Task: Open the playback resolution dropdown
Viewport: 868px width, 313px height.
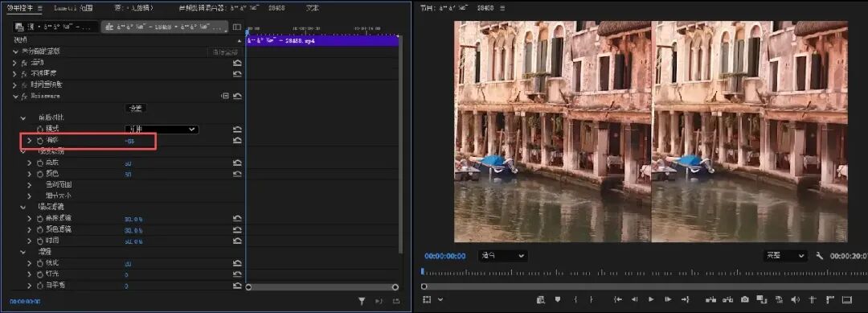Action: pos(785,256)
